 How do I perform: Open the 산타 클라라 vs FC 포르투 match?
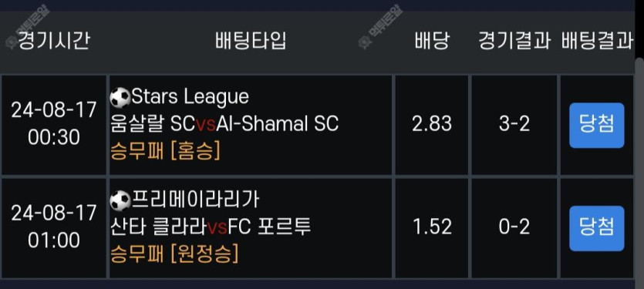pos(211,227)
